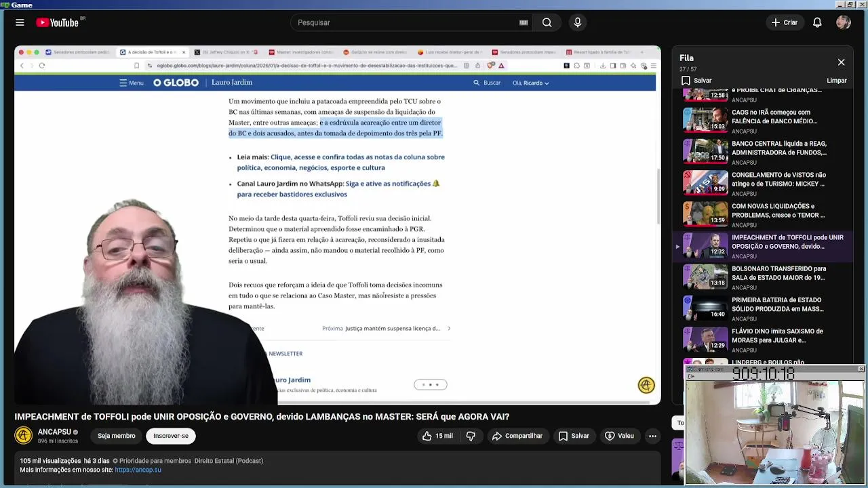Subscribe with Inscrever-se button
The height and width of the screenshot is (488, 868).
click(171, 436)
